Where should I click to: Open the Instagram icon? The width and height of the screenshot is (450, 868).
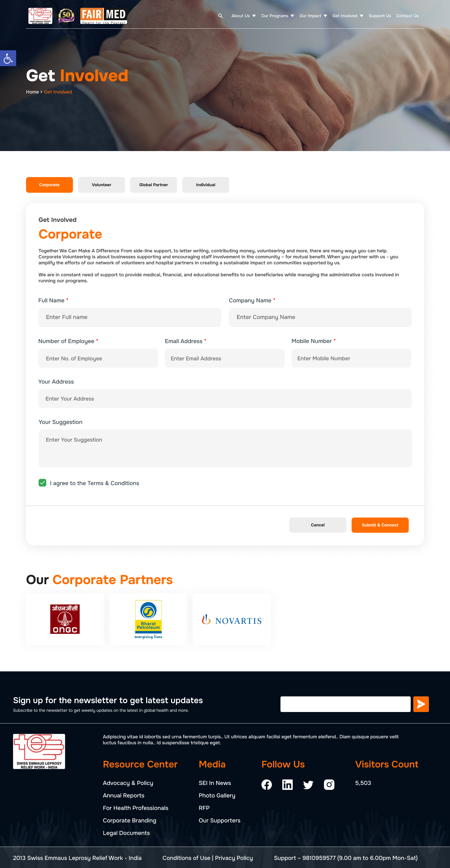coord(329,784)
